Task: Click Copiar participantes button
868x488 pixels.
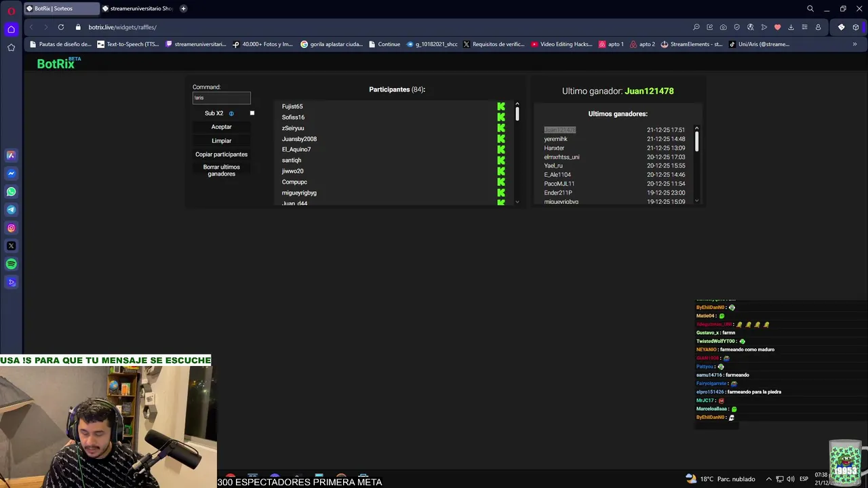Action: (221, 155)
